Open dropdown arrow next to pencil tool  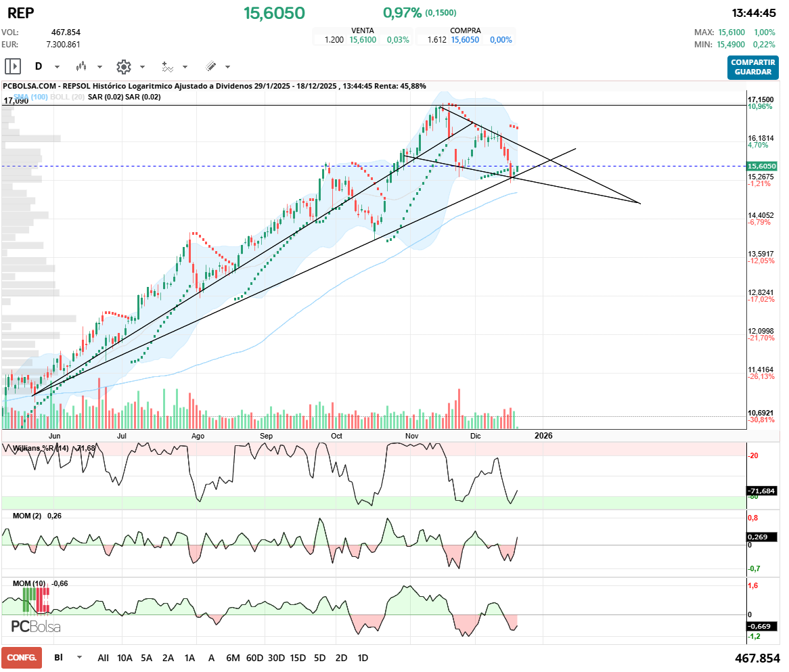point(227,67)
